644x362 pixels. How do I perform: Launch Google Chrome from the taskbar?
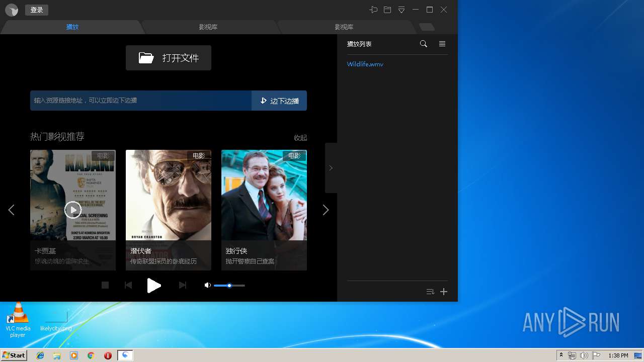tap(91, 355)
